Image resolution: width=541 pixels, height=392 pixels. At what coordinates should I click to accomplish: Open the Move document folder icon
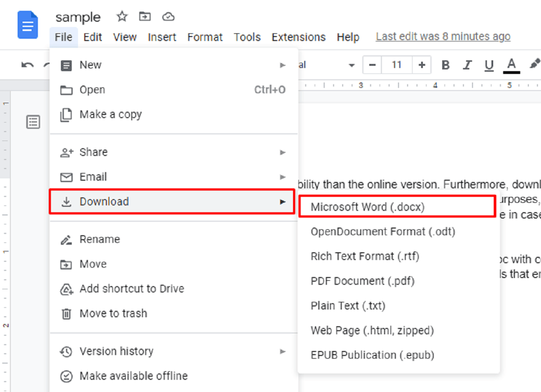(x=145, y=16)
